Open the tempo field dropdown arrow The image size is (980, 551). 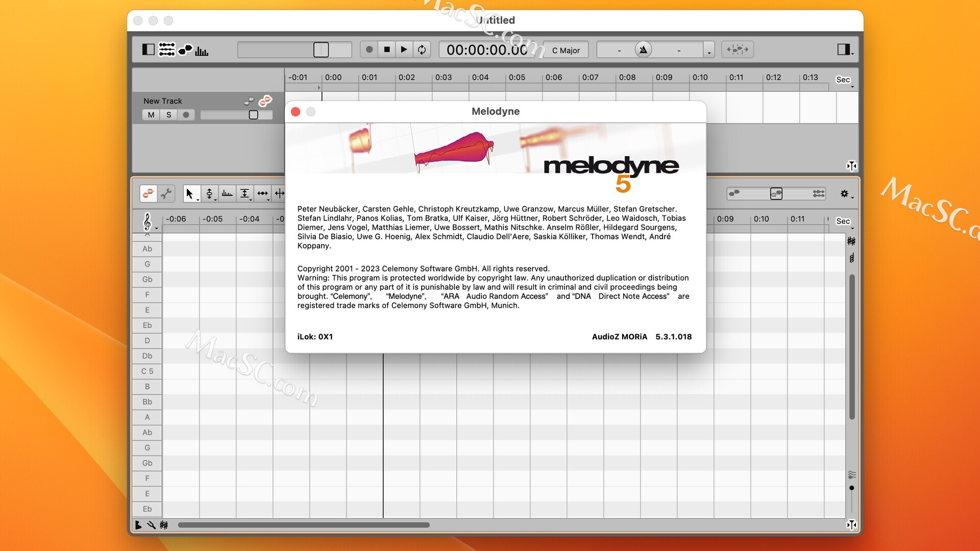709,50
